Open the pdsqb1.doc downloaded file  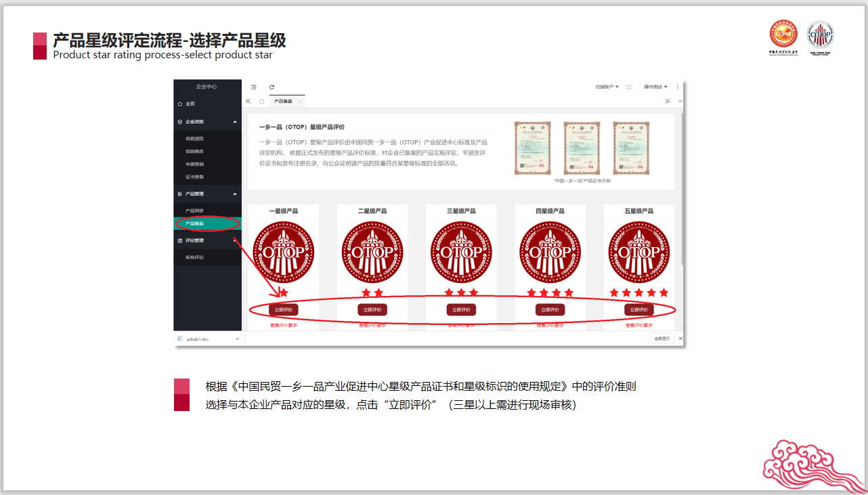tap(198, 339)
